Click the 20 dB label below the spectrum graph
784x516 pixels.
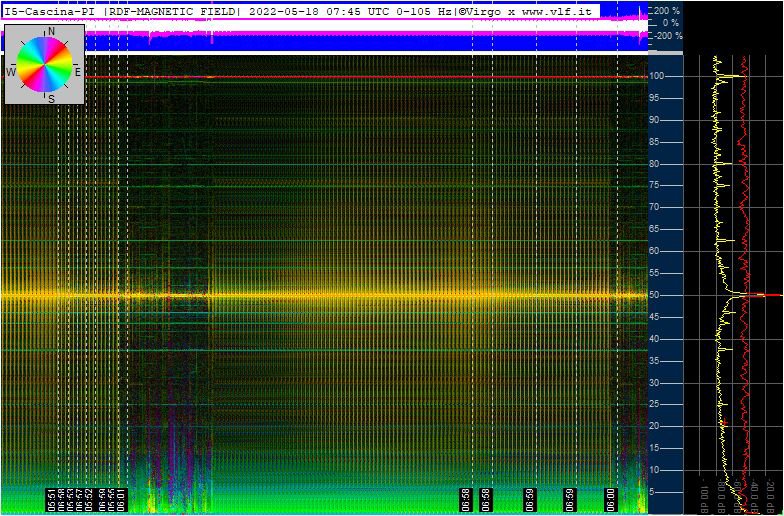769,499
